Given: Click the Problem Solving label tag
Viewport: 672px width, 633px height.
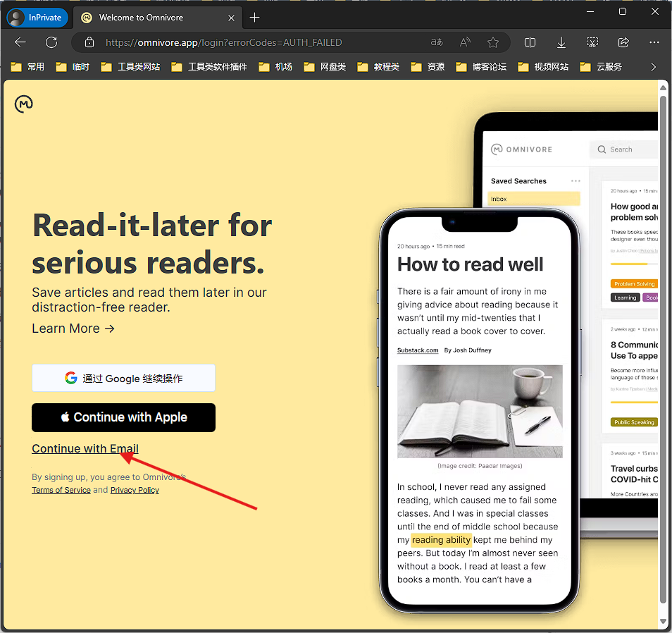Looking at the screenshot, I should 634,284.
